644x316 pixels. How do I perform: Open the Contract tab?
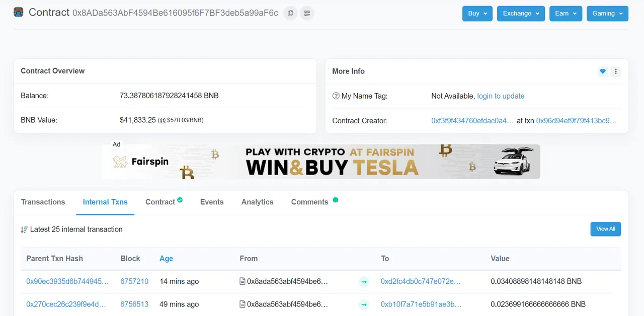(x=160, y=202)
